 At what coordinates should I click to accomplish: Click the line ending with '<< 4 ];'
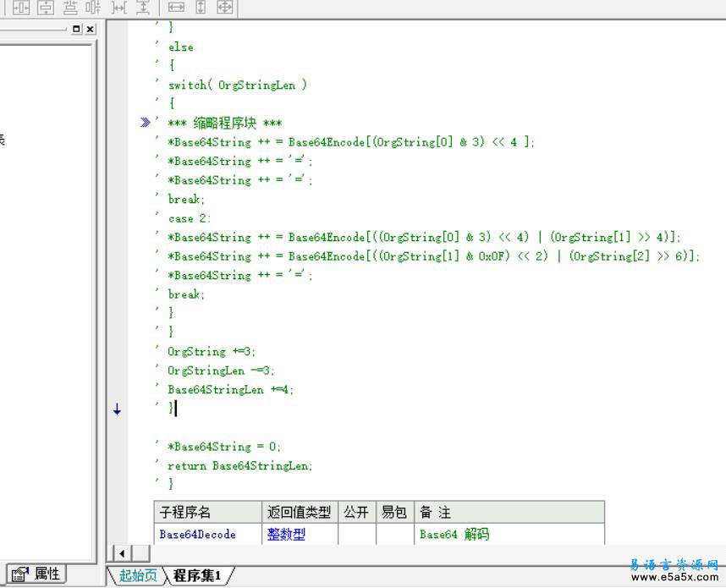pyautogui.click(x=350, y=142)
